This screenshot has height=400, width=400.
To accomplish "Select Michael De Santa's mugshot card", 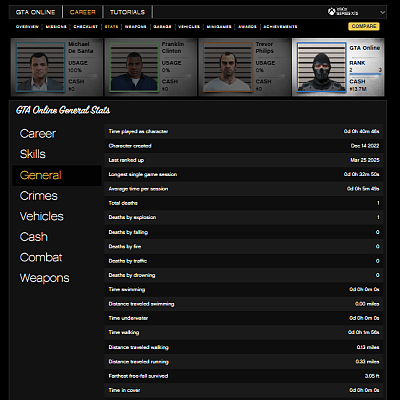I will click(57, 67).
